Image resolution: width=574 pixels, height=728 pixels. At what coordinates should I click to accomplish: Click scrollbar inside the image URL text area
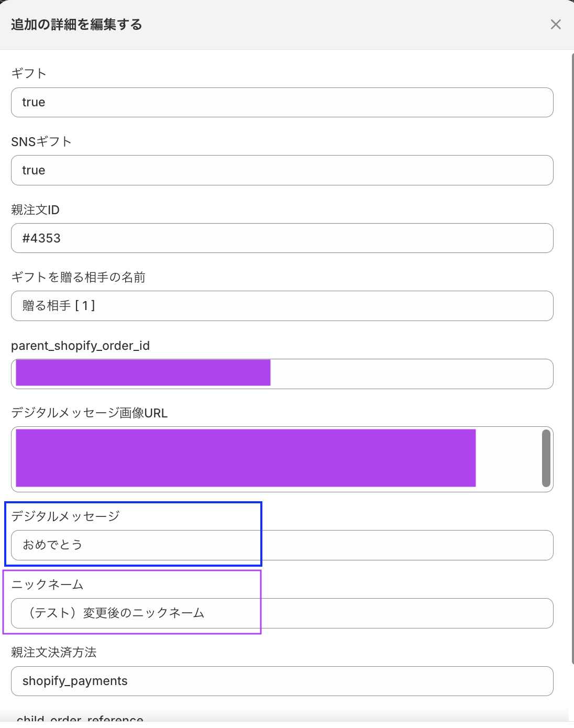546,458
